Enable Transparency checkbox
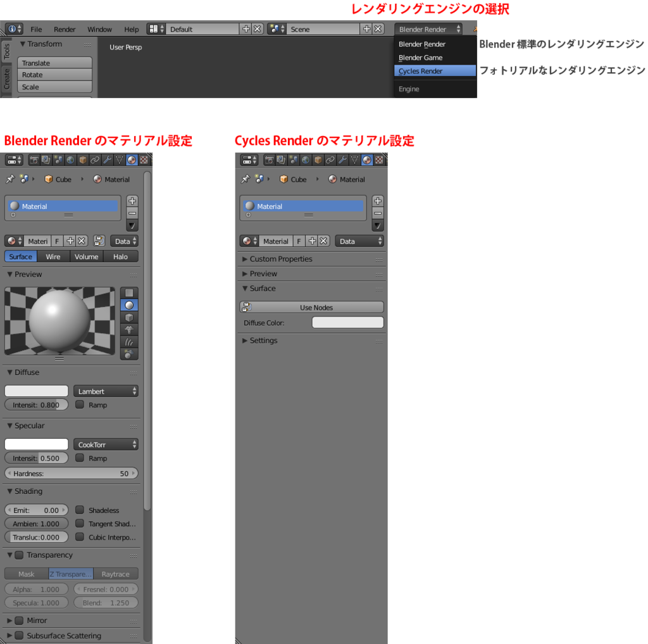648x644 pixels. pos(20,555)
